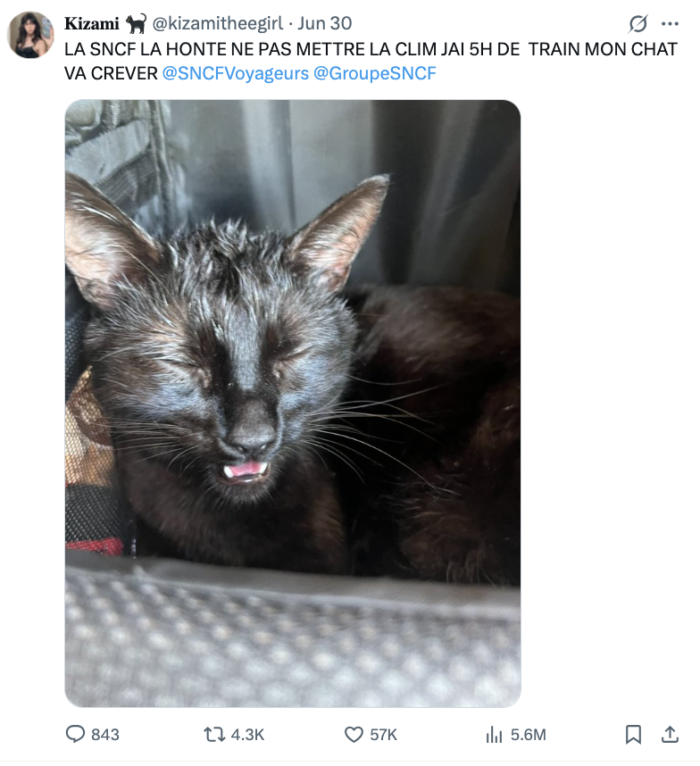Click the Kizami display name
The height and width of the screenshot is (766, 700).
coord(92,23)
